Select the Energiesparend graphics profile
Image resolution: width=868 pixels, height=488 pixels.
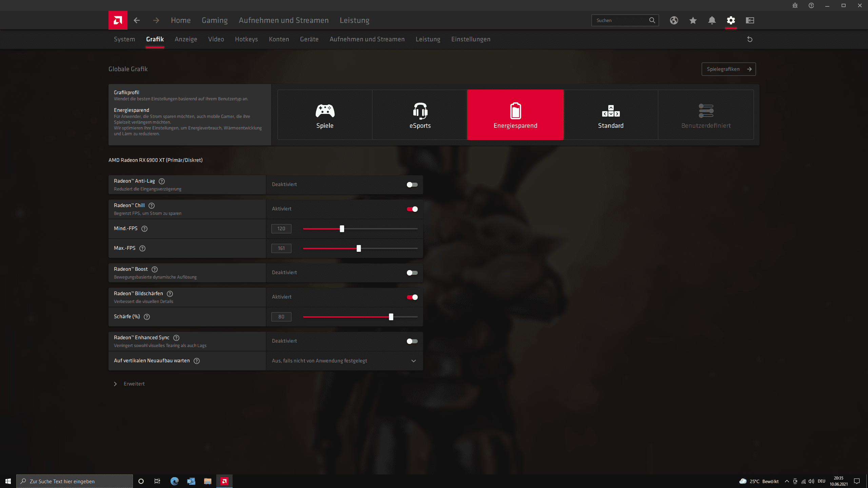515,115
